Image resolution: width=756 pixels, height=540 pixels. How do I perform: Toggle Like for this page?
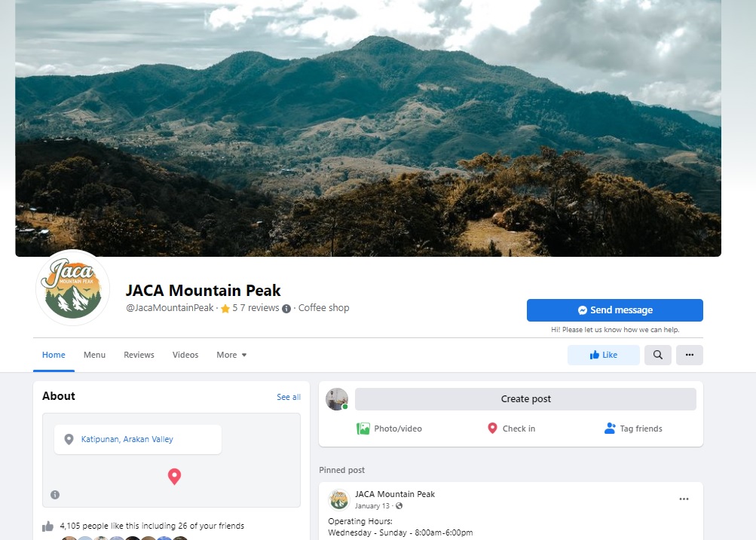(603, 355)
